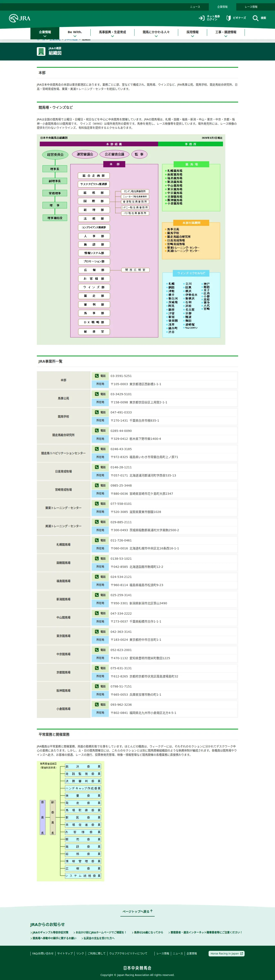Click the 日本中央競馬会組織図 chart image
The width and height of the screenshot is (275, 980).
pos(131,239)
